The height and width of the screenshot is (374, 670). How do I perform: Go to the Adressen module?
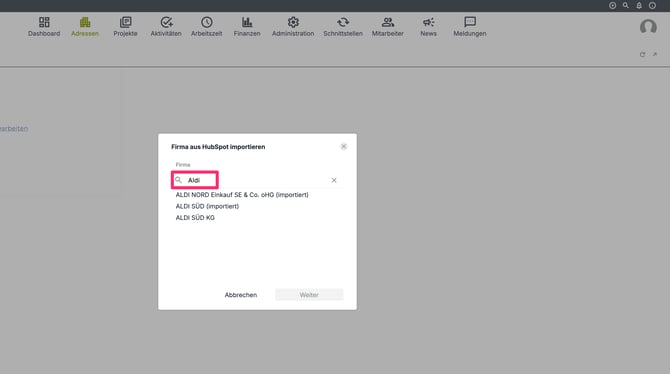[x=85, y=27]
